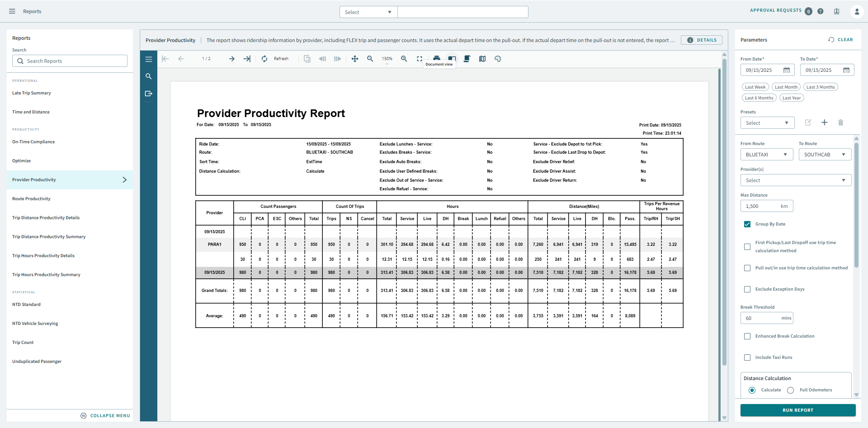Viewport: 868px width, 428px height.
Task: Open the From Route BLUETAXI dropdown
Action: click(766, 155)
